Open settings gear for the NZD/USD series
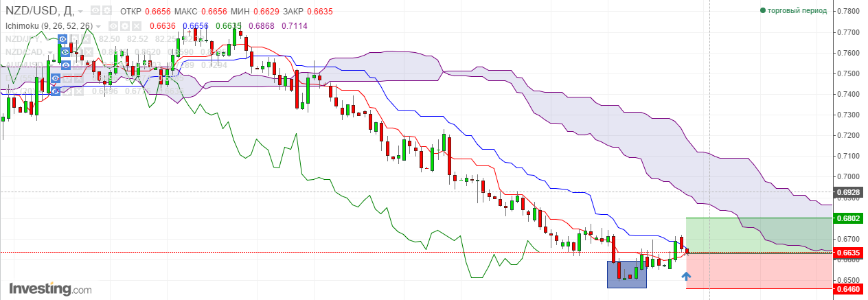 coord(107,12)
